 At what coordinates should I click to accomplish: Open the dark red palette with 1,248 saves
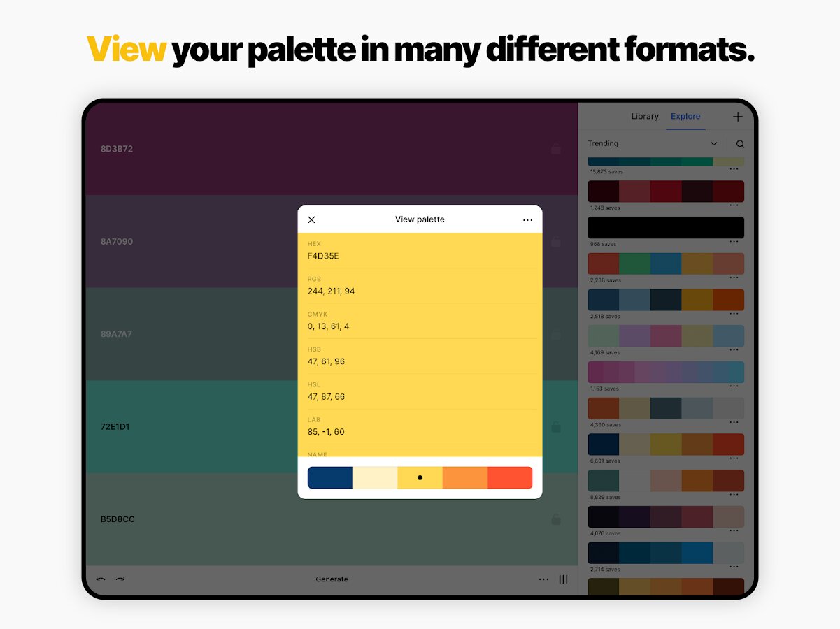(666, 191)
